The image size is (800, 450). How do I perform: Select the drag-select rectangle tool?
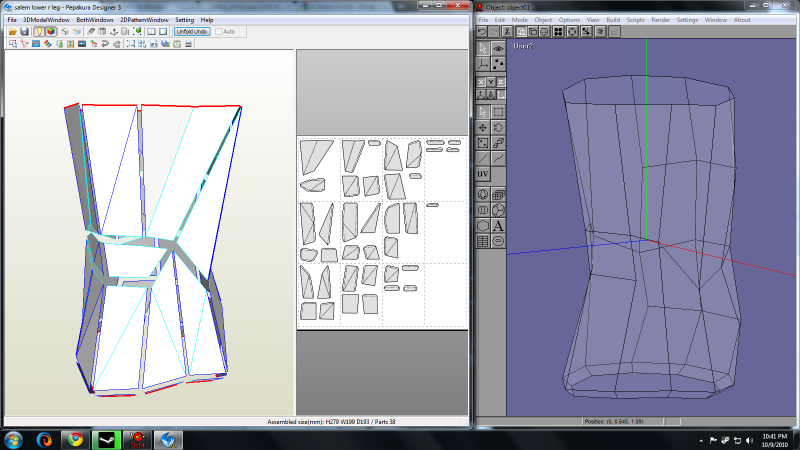[498, 112]
